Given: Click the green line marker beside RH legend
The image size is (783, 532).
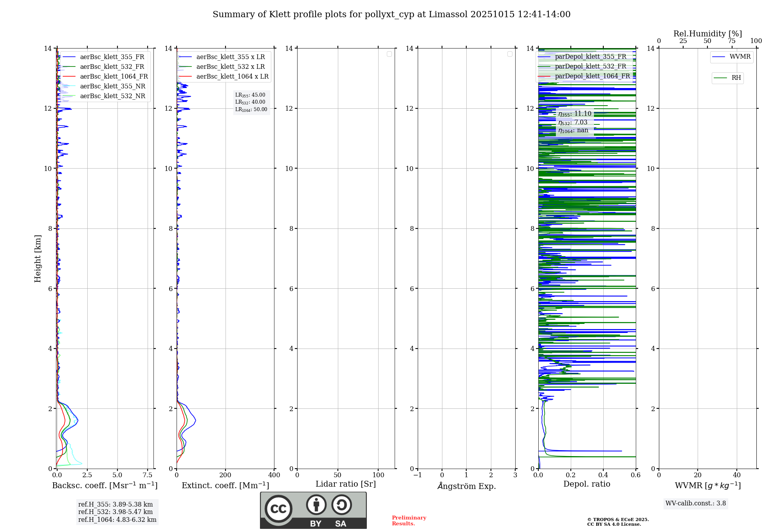Looking at the screenshot, I should (720, 78).
